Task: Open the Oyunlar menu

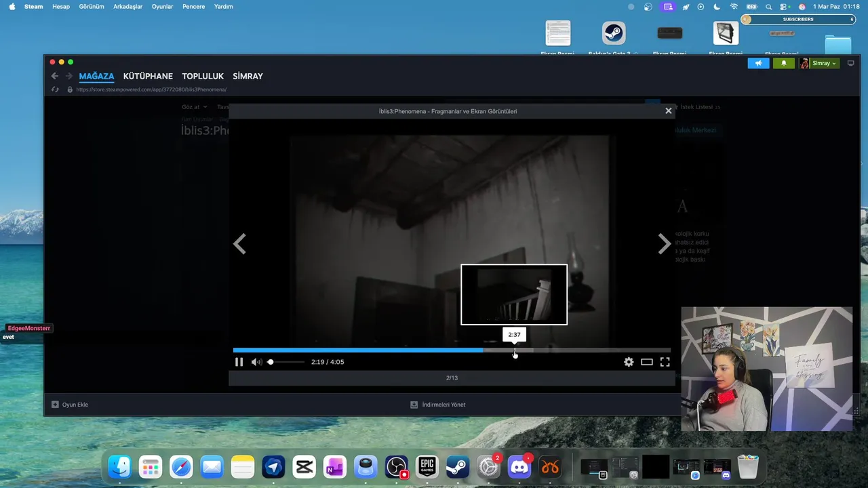Action: (x=163, y=7)
